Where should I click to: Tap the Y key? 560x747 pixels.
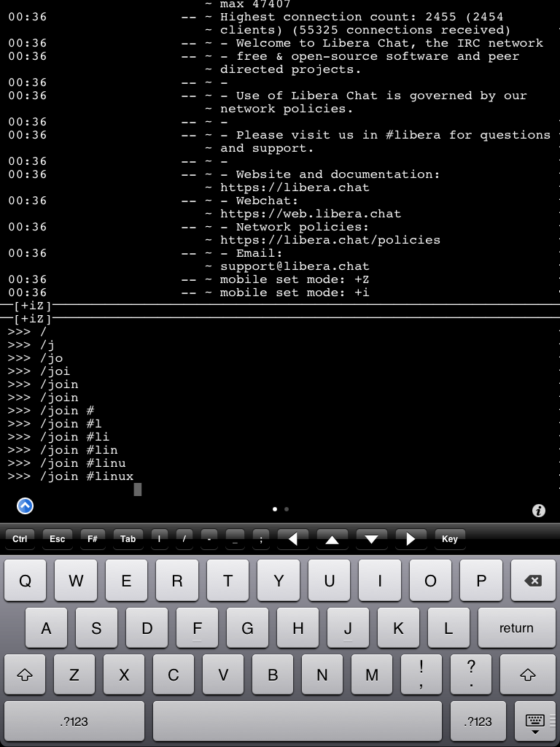(279, 580)
